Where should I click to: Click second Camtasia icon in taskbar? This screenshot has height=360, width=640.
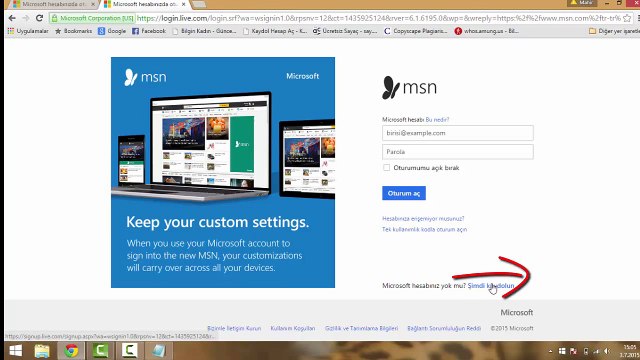129,351
